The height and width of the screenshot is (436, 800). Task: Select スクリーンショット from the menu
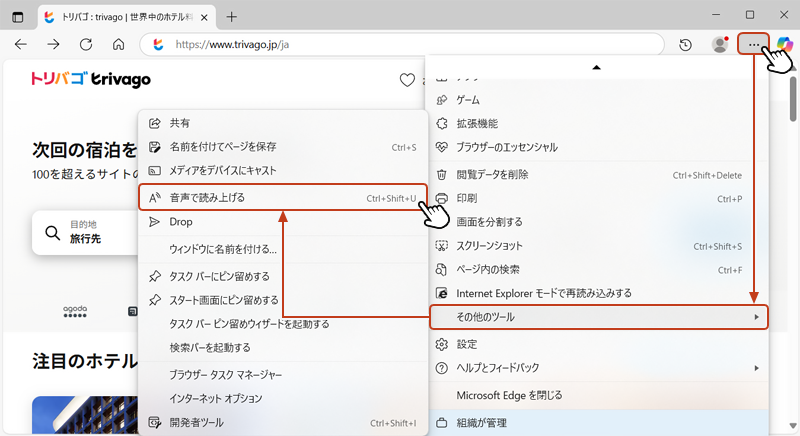tap(598, 246)
